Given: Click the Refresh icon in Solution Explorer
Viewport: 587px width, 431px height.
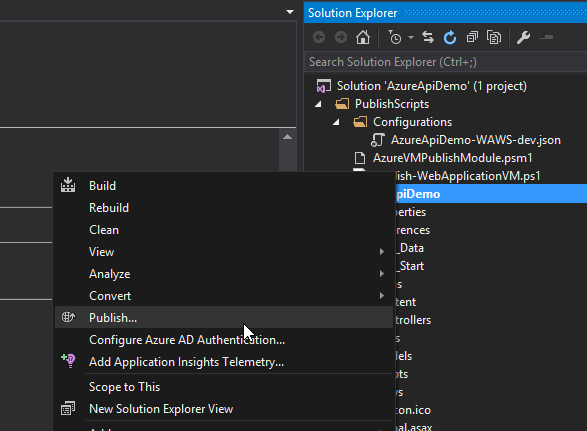Looking at the screenshot, I should [450, 37].
